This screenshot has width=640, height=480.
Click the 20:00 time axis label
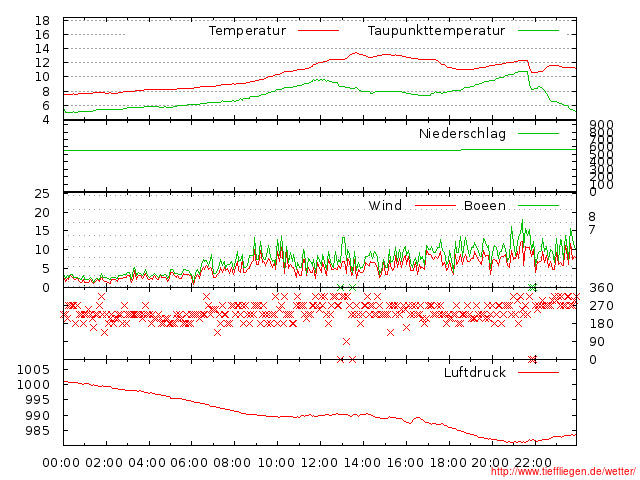coord(491,463)
